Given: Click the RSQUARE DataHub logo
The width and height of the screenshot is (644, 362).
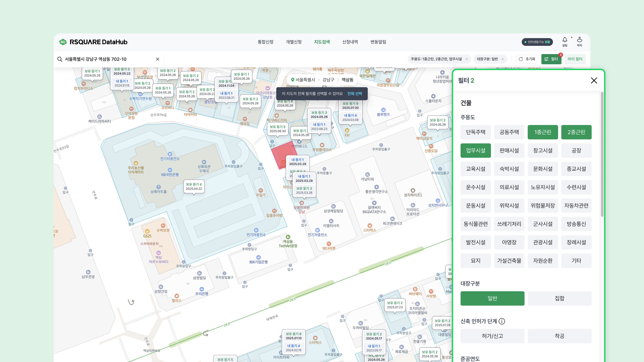Looking at the screenshot, I should click(x=93, y=42).
